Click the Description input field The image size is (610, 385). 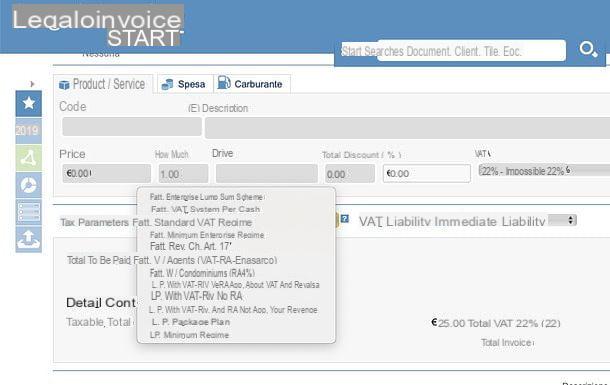(x=407, y=128)
